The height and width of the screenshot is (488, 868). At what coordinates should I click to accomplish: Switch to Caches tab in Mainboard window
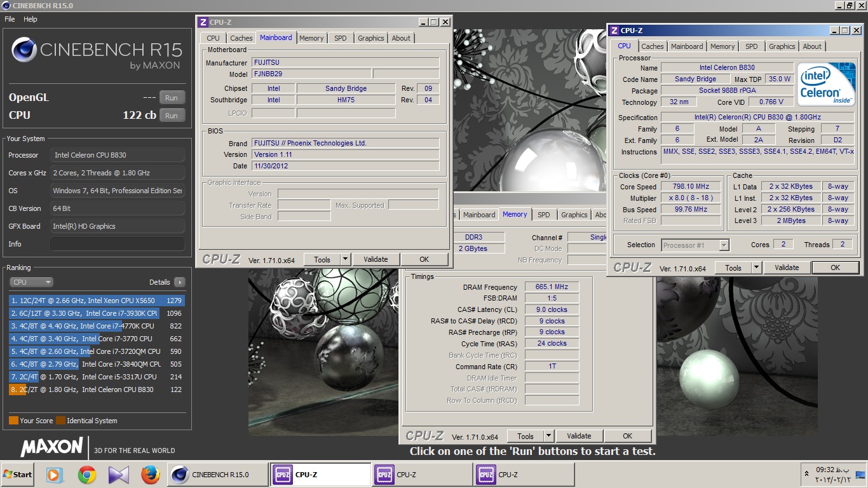click(x=241, y=38)
